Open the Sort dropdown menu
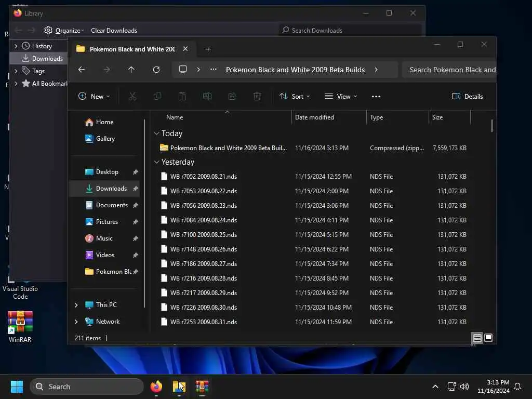This screenshot has height=399, width=532. pyautogui.click(x=295, y=96)
